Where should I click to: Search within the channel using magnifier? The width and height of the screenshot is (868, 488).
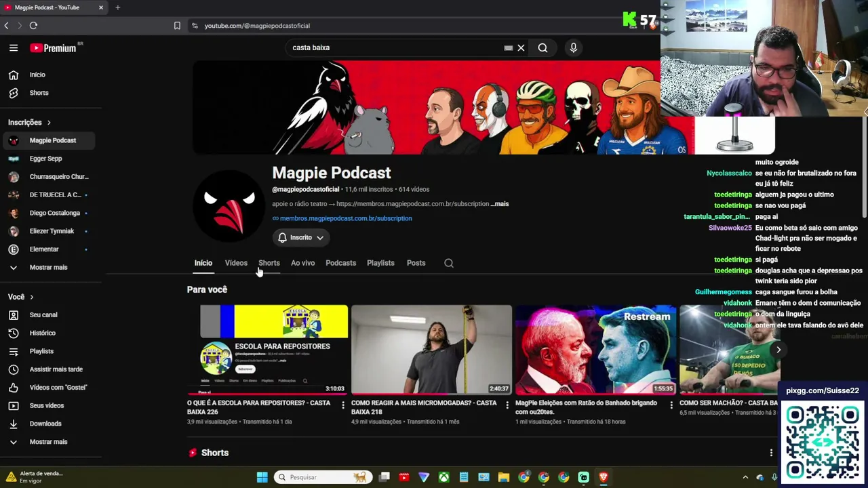tap(449, 263)
